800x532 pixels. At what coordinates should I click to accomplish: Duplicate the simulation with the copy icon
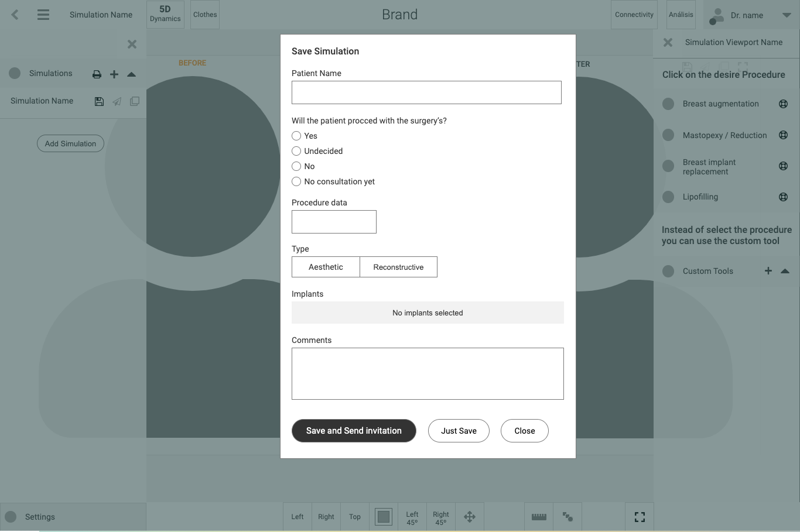[134, 101]
